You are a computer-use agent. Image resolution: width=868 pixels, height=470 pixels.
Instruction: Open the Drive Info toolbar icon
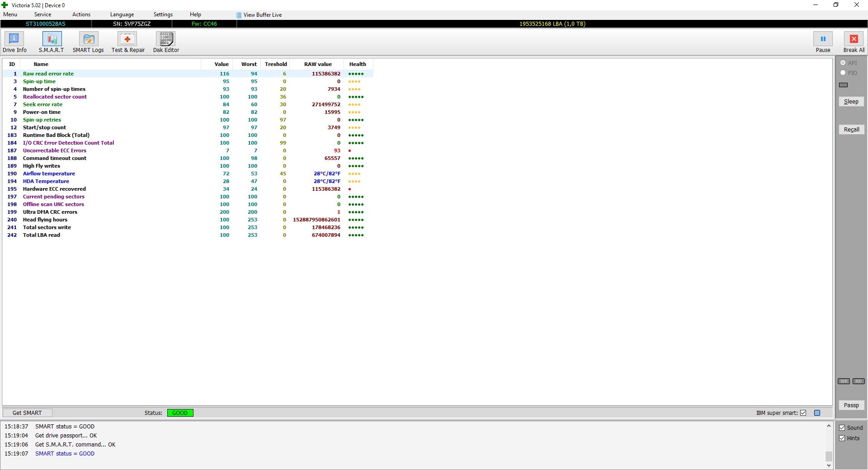[x=14, y=39]
